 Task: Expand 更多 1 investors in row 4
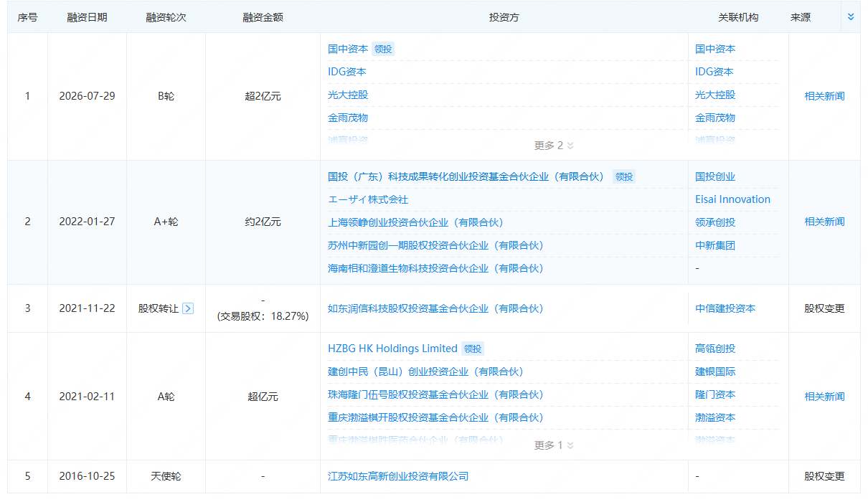coord(554,445)
